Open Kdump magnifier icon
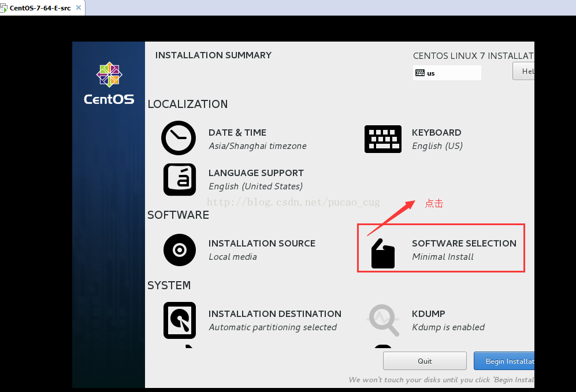Screen dimensions: 576x392 (x=384, y=320)
